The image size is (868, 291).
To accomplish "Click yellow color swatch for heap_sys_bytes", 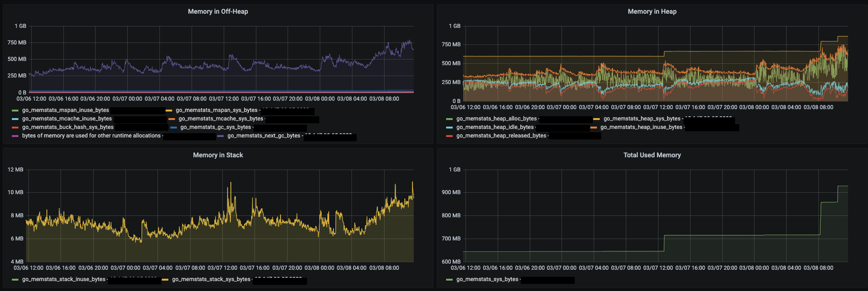I will (x=596, y=119).
